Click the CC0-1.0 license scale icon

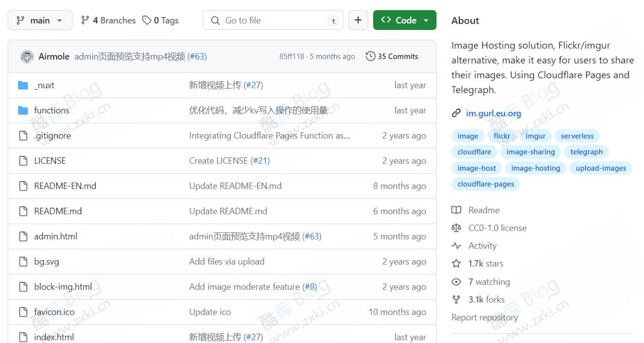pyautogui.click(x=457, y=228)
